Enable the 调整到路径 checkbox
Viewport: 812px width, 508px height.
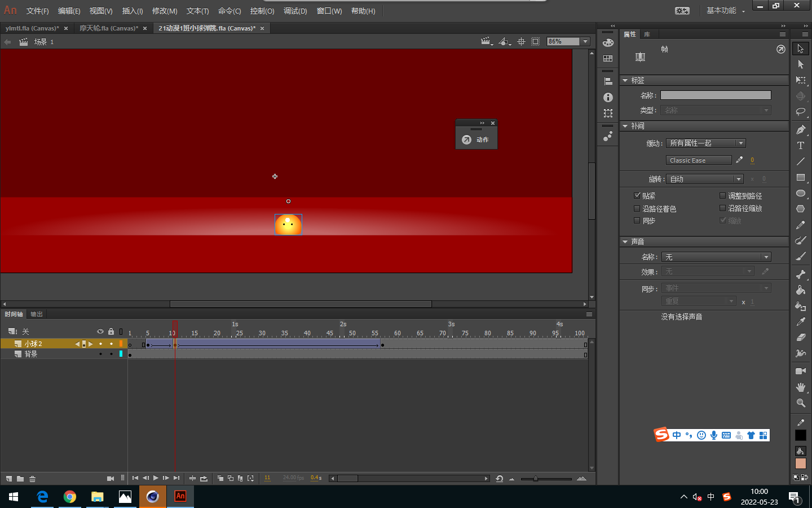tap(722, 195)
